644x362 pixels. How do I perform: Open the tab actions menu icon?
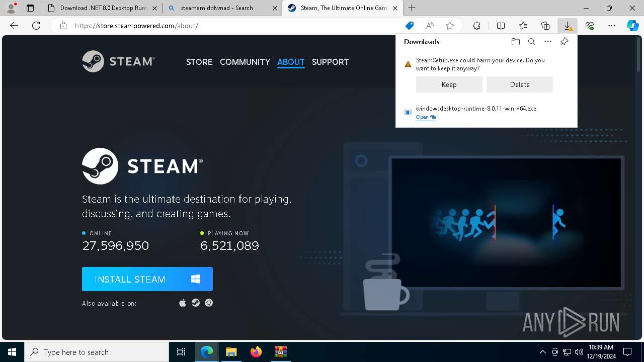pyautogui.click(x=30, y=8)
